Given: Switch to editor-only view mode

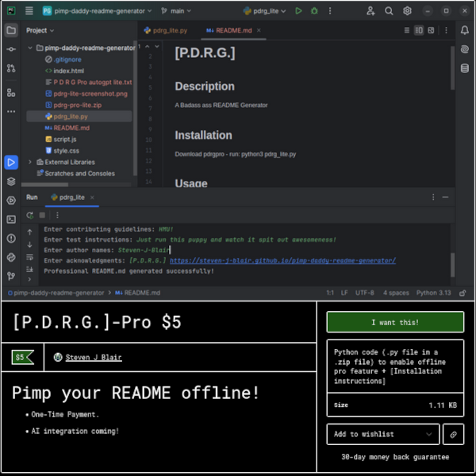Looking at the screenshot, I should 407,30.
